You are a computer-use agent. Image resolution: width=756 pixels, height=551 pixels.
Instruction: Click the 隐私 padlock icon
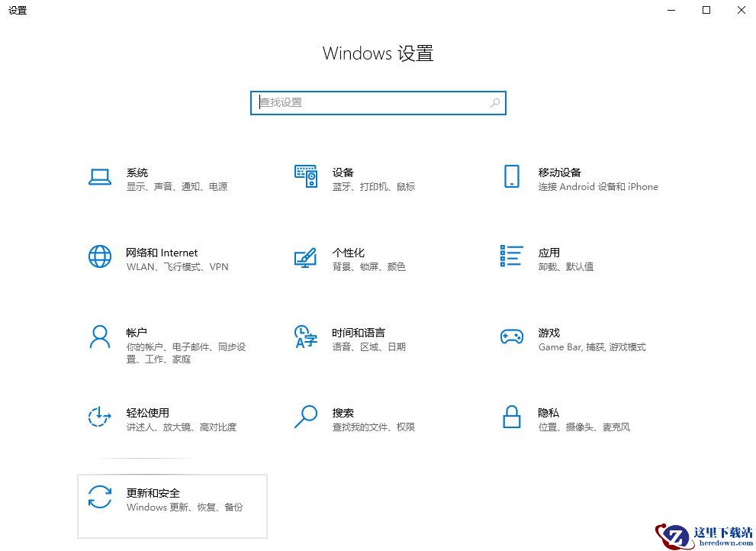point(512,417)
